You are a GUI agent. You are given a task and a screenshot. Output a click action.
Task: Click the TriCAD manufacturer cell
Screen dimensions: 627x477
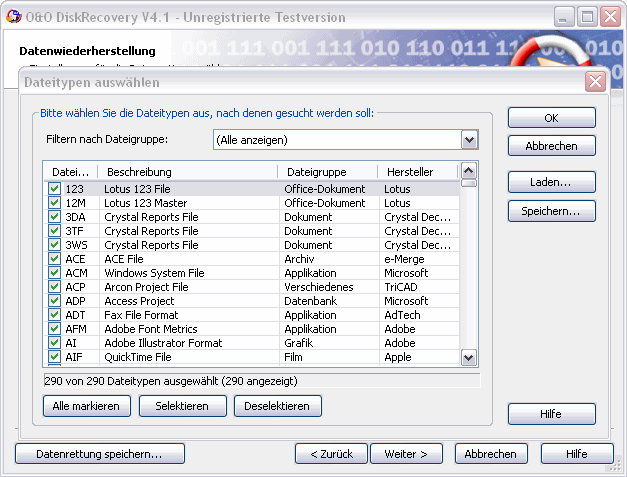coord(401,287)
